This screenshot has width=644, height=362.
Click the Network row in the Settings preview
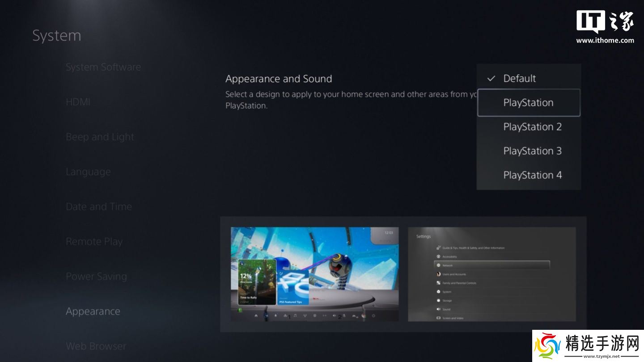click(x=491, y=265)
